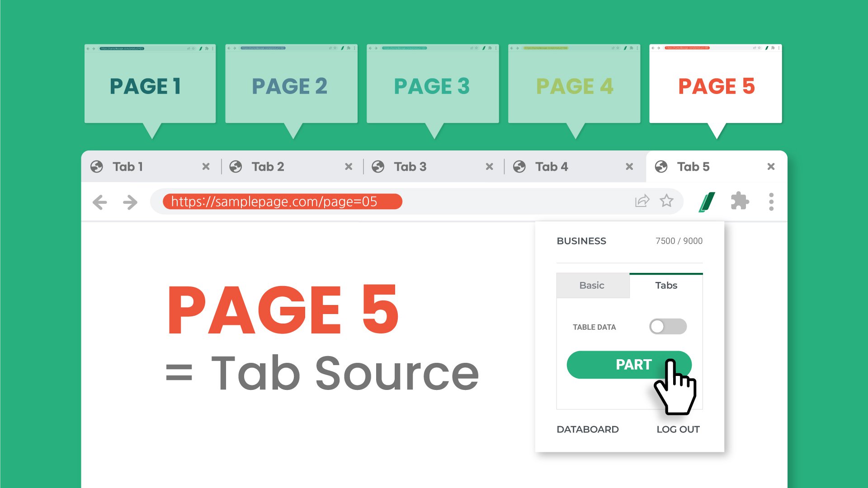868x488 pixels.
Task: Click the browser back arrow
Action: [x=99, y=202]
